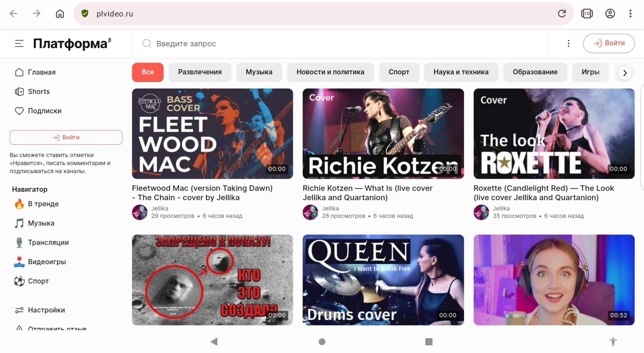The image size is (644, 353).
Task: Expand more category chips with the right chevron
Action: coord(624,72)
